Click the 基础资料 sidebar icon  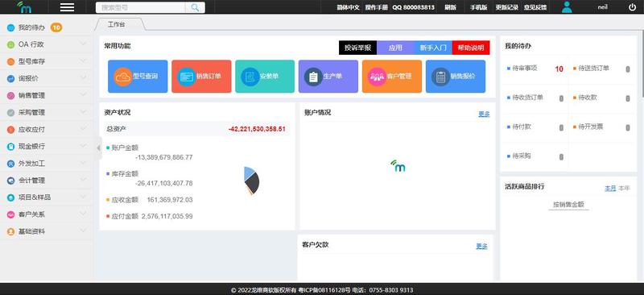pos(10,231)
